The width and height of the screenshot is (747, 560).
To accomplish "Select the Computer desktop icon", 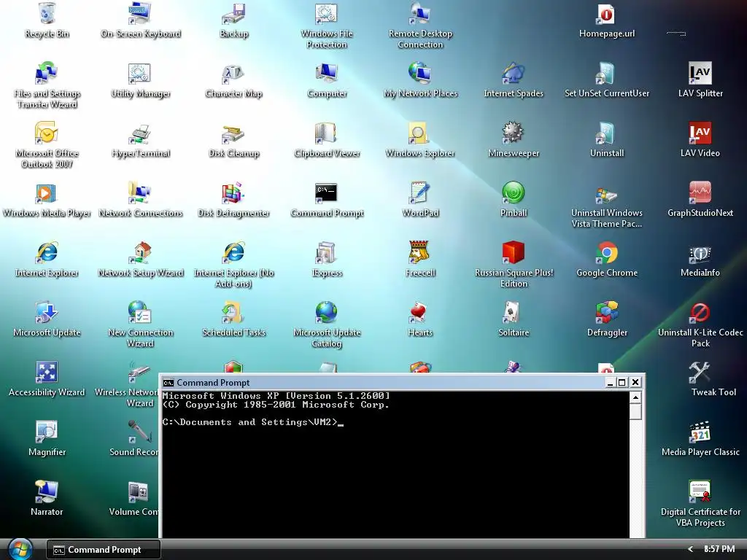I will [327, 74].
